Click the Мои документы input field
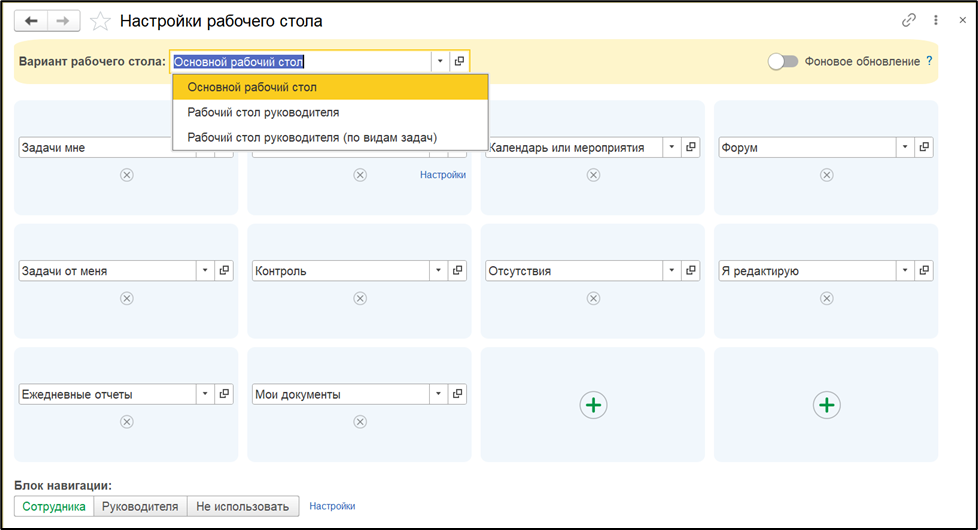This screenshot has height=530, width=978. tap(341, 394)
